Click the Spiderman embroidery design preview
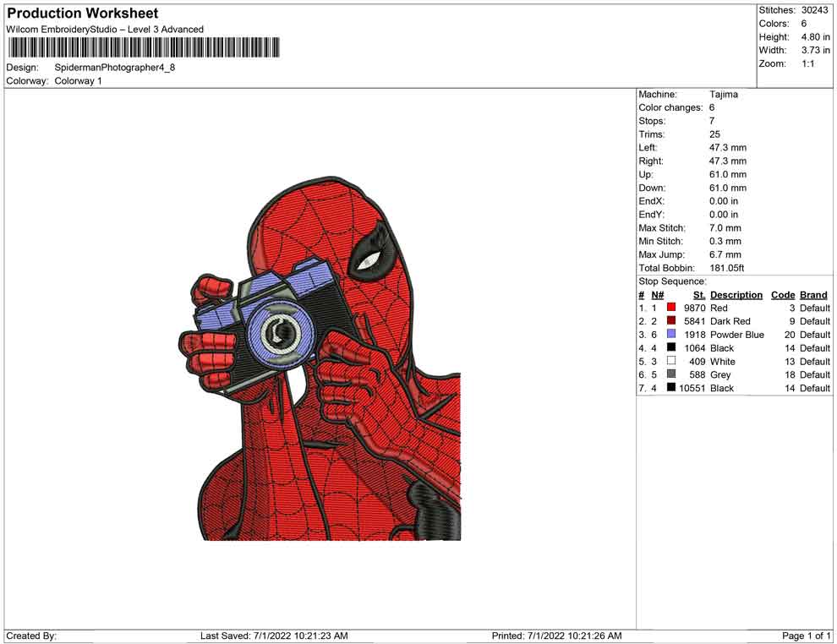The height and width of the screenshot is (644, 837). pyautogui.click(x=320, y=358)
